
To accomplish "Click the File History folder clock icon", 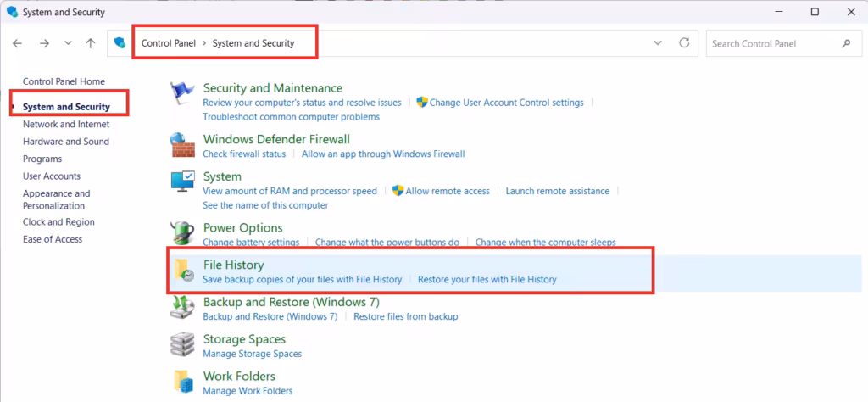I will pos(184,271).
